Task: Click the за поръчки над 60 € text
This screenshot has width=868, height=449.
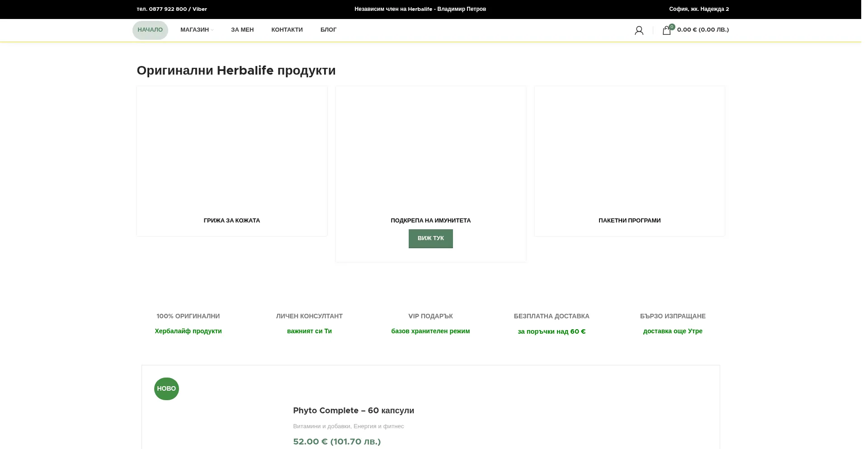Action: coord(552,331)
